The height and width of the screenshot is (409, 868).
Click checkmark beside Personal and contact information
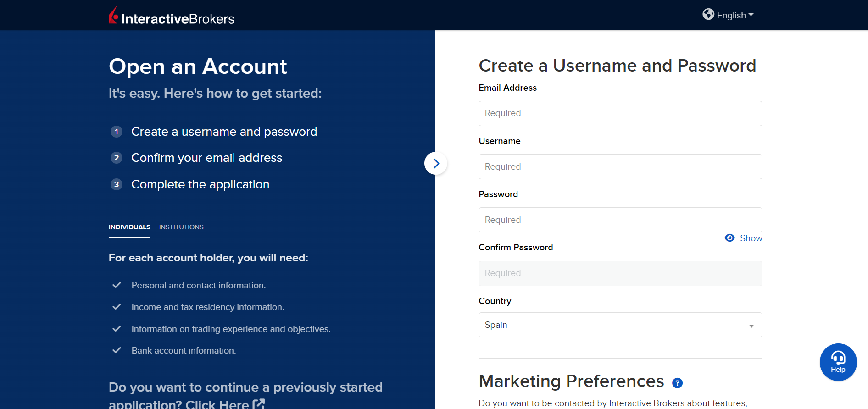pyautogui.click(x=117, y=285)
